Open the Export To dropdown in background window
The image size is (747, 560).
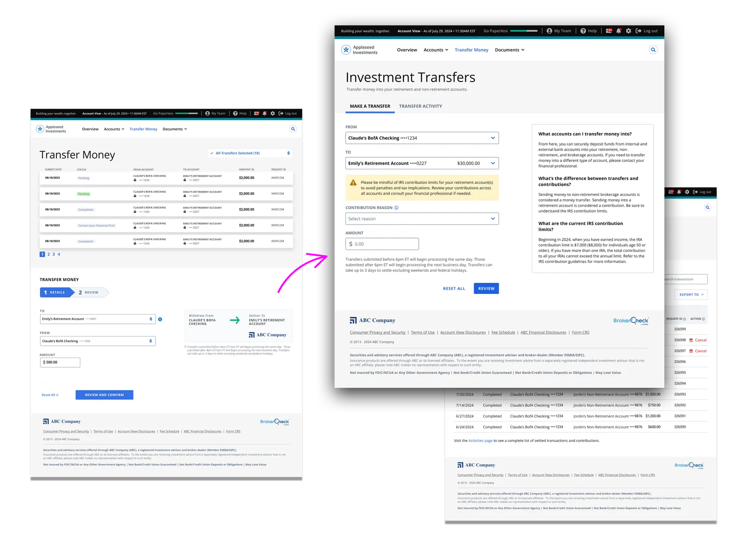[x=691, y=294]
